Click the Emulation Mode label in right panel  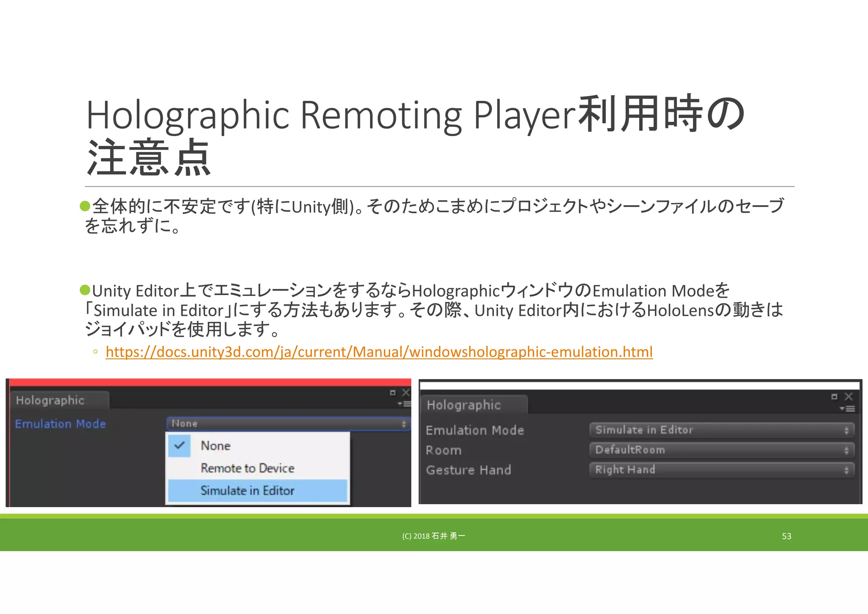[x=475, y=430]
